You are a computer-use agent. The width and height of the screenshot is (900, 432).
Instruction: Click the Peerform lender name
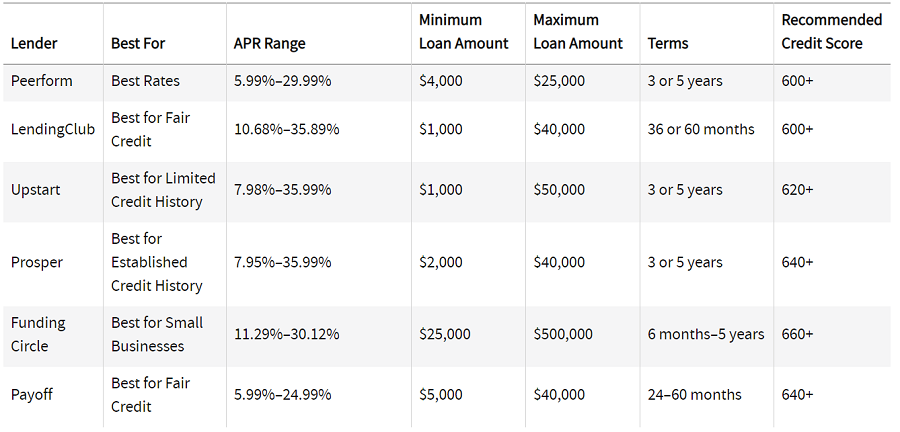42,81
